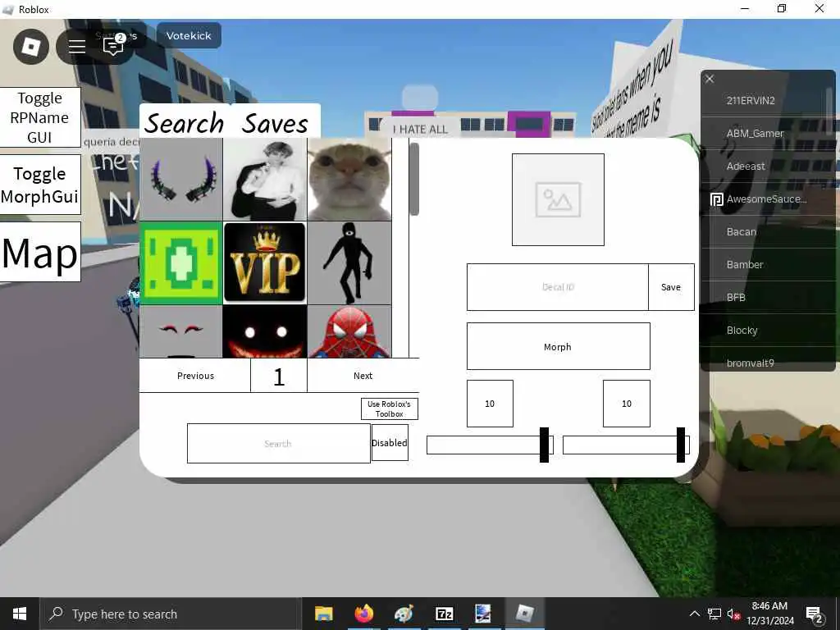Switch to the Search tab
The height and width of the screenshot is (630, 840).
(185, 123)
